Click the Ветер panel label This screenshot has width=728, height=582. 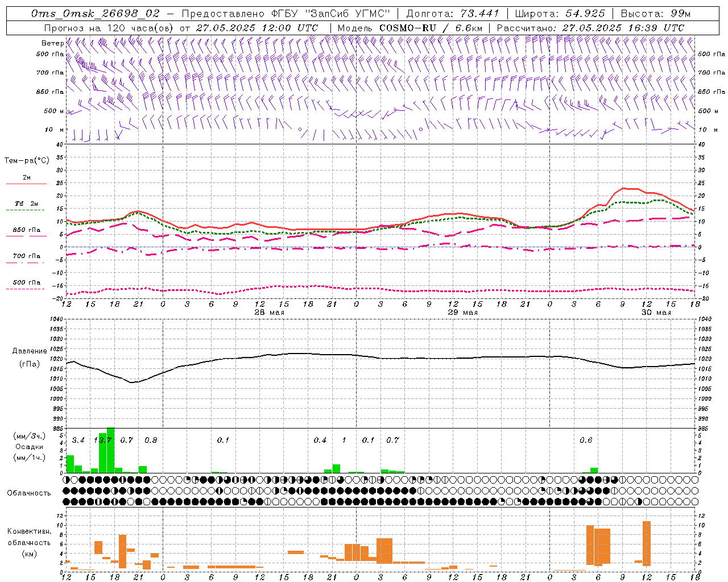click(53, 43)
